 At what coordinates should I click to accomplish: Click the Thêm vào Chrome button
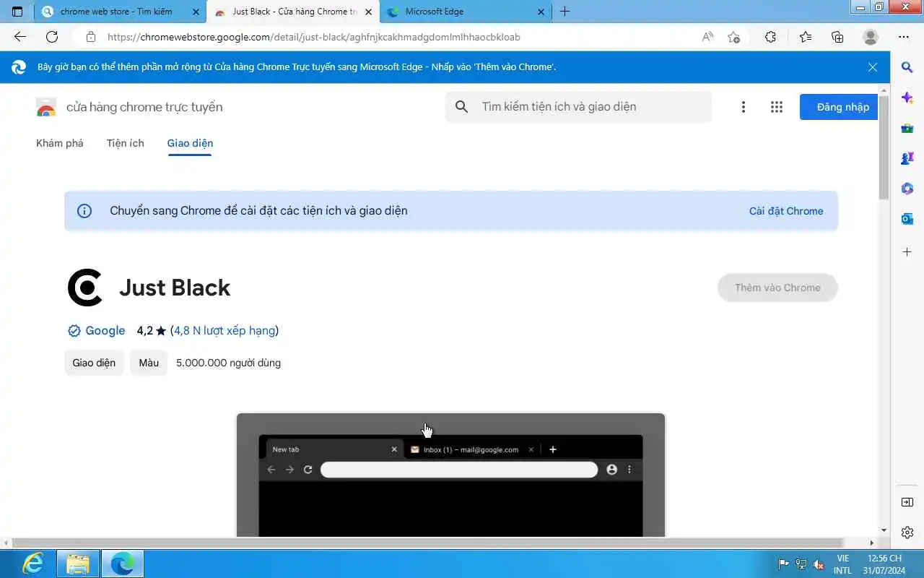tap(777, 288)
